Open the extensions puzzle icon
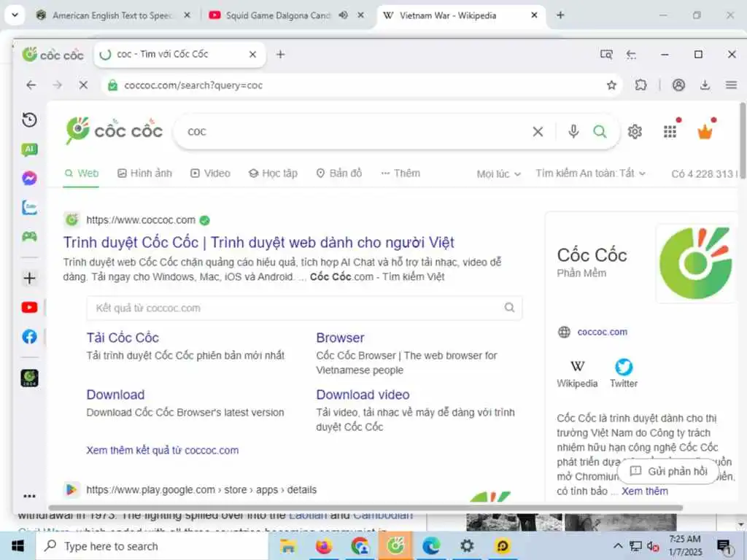Screen dimensions: 747x560 pos(640,85)
